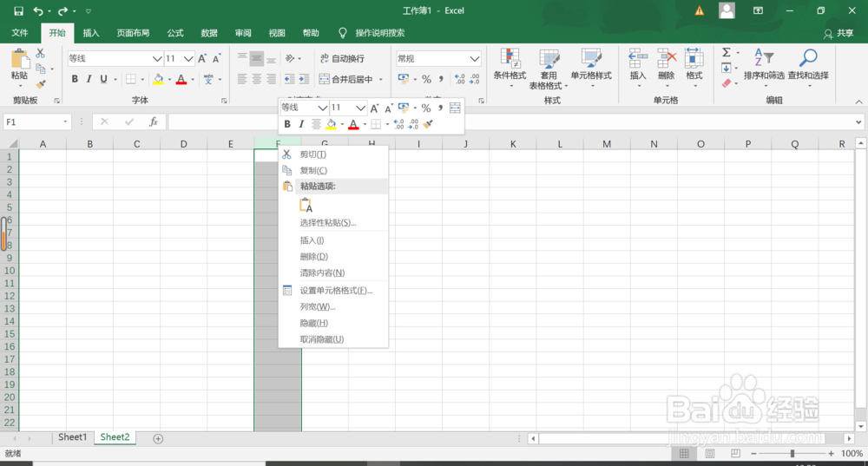This screenshot has height=466, width=868.
Task: Click Format Cells (设置单元格格式) menu entry
Action: pos(333,291)
